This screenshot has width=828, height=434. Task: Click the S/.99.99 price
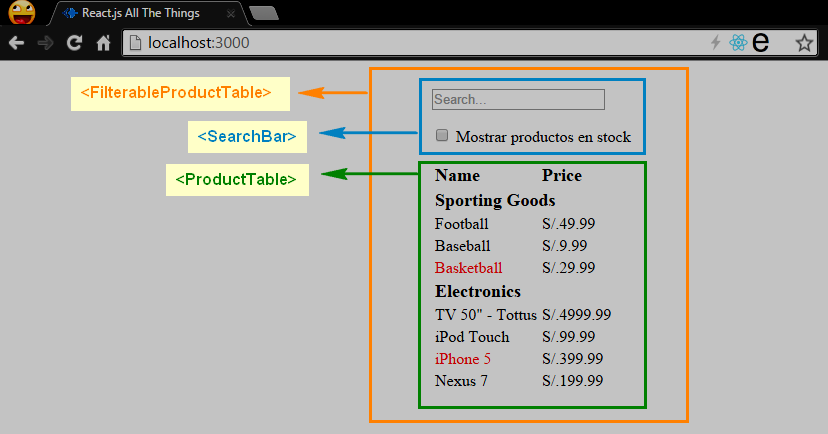coord(568,337)
